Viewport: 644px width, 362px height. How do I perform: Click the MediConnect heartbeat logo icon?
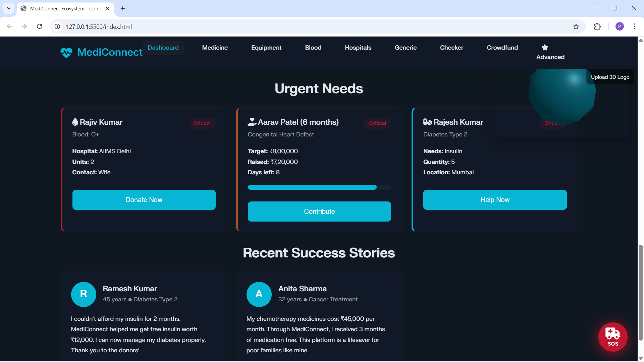[66, 53]
